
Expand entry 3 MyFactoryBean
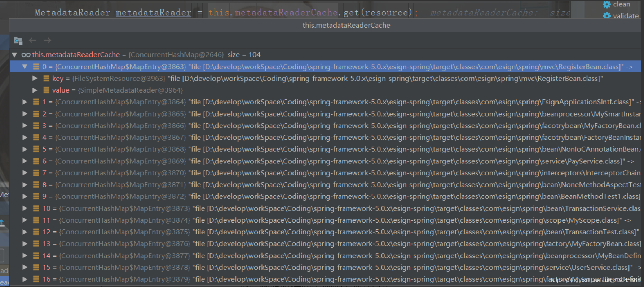click(x=25, y=126)
